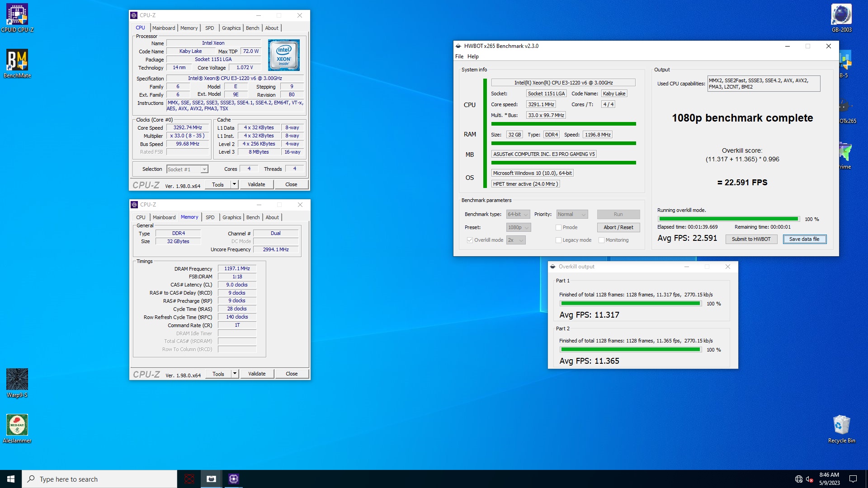Screen dimensions: 868x488
Task: Click the Run button
Action: (618, 214)
